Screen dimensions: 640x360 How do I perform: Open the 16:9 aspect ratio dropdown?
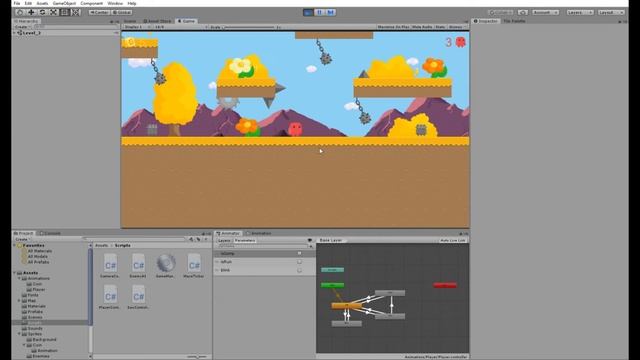[180, 27]
